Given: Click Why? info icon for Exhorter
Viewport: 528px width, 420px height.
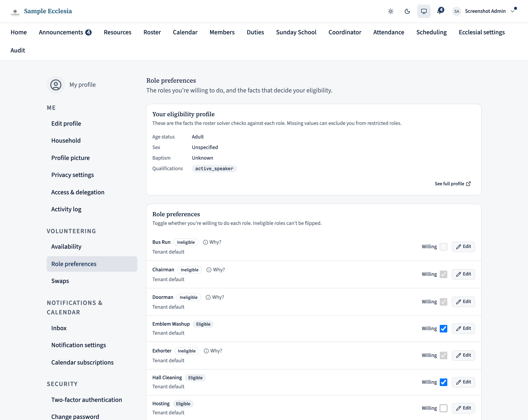Looking at the screenshot, I should point(206,351).
